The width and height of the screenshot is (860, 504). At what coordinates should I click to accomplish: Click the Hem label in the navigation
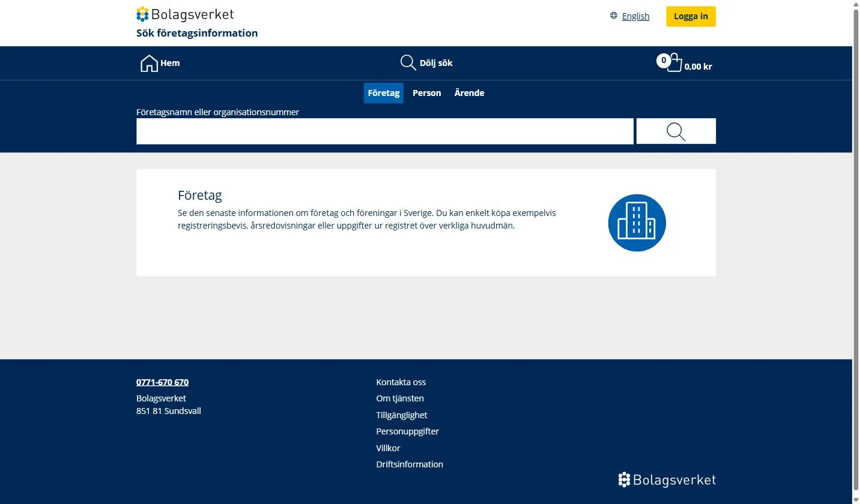(x=170, y=63)
